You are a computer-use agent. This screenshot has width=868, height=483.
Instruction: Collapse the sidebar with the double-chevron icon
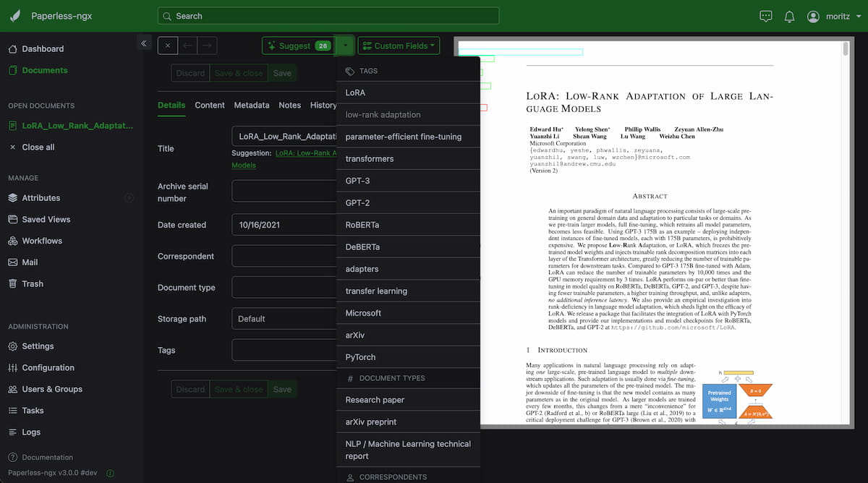coord(144,43)
